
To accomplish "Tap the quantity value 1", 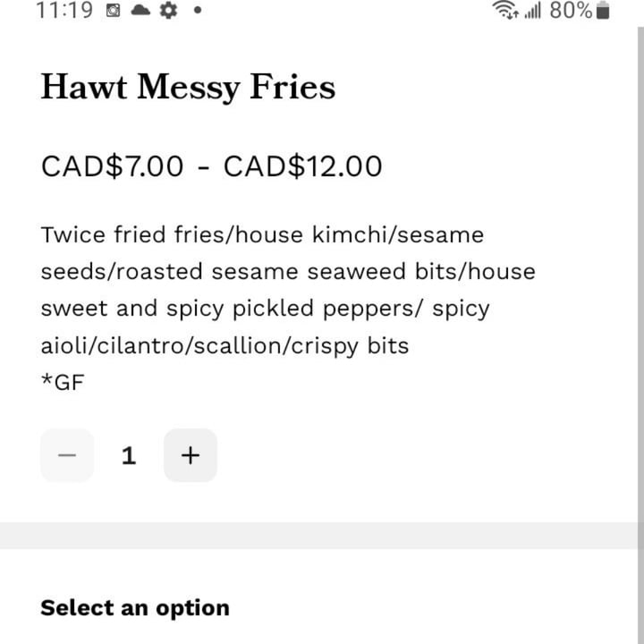I will click(x=129, y=455).
